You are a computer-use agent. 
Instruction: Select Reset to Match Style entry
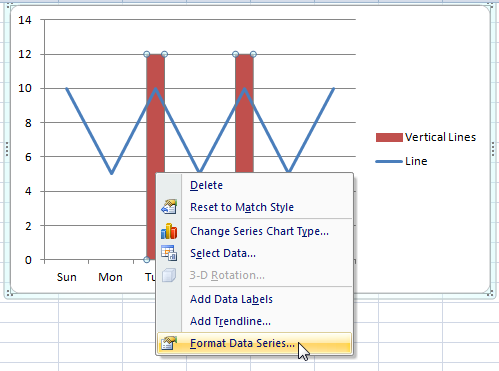click(242, 207)
